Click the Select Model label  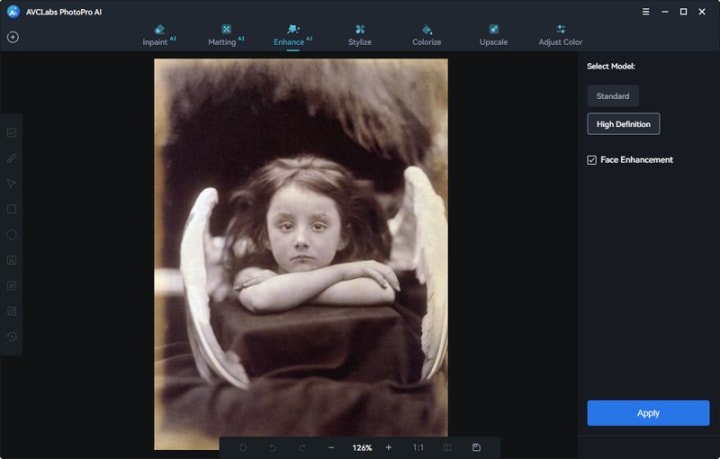[x=611, y=66]
